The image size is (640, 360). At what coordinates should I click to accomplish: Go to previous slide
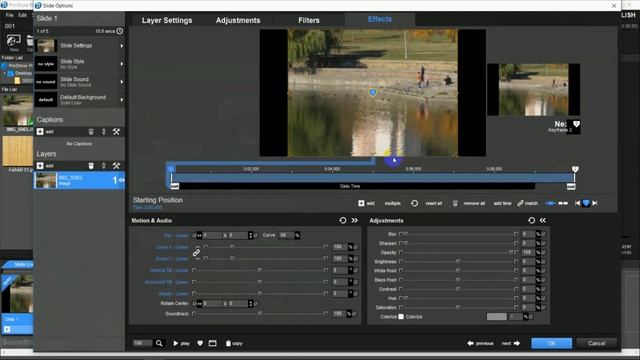pos(480,343)
